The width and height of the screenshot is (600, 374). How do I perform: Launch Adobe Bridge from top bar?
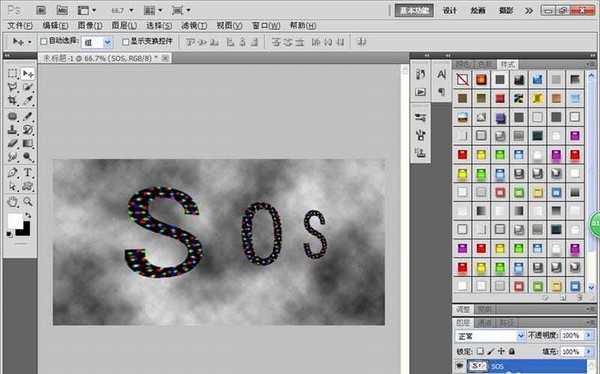[41, 10]
